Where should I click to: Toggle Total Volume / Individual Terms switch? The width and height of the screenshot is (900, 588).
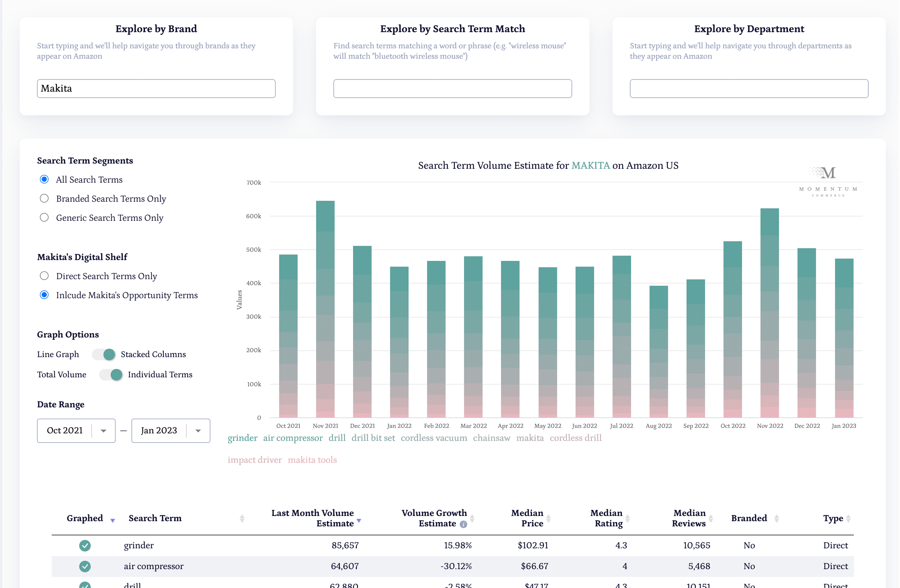pos(111,374)
